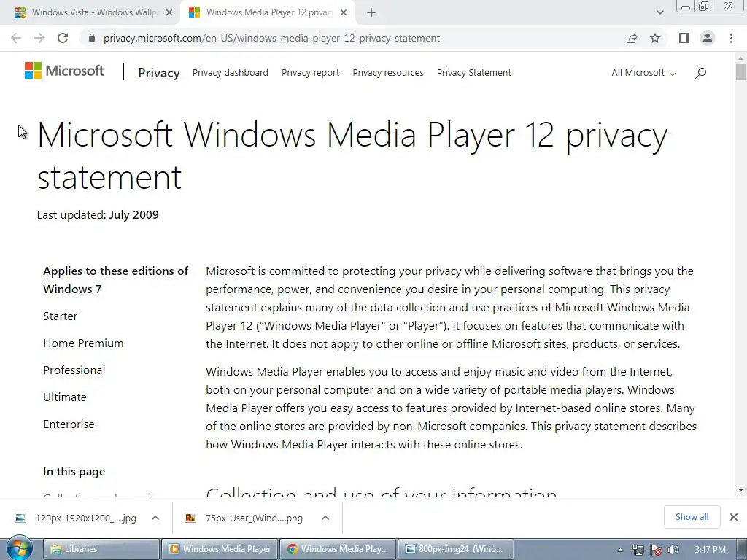
Task: Click the 'Starter' edition text
Action: 60,316
